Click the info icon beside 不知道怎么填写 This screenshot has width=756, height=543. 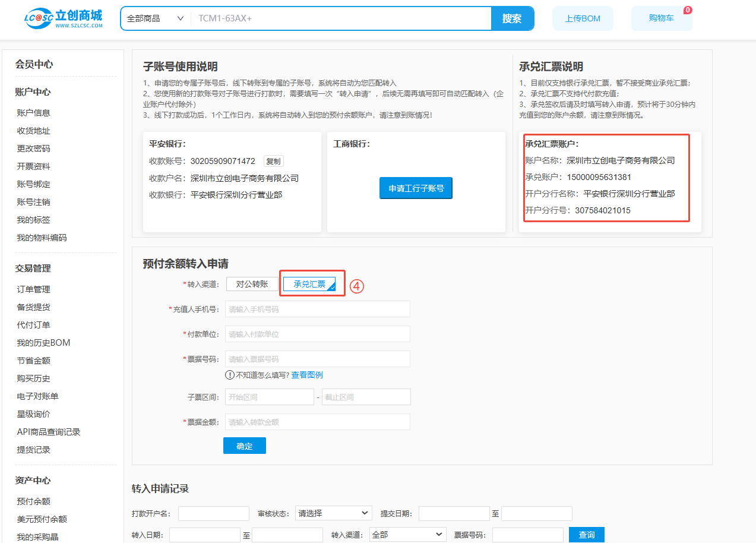(x=229, y=375)
